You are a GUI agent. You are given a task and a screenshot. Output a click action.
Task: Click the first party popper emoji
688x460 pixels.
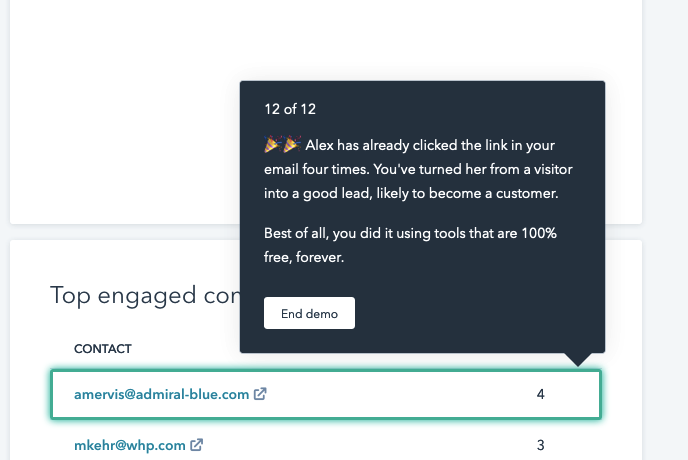coord(271,145)
